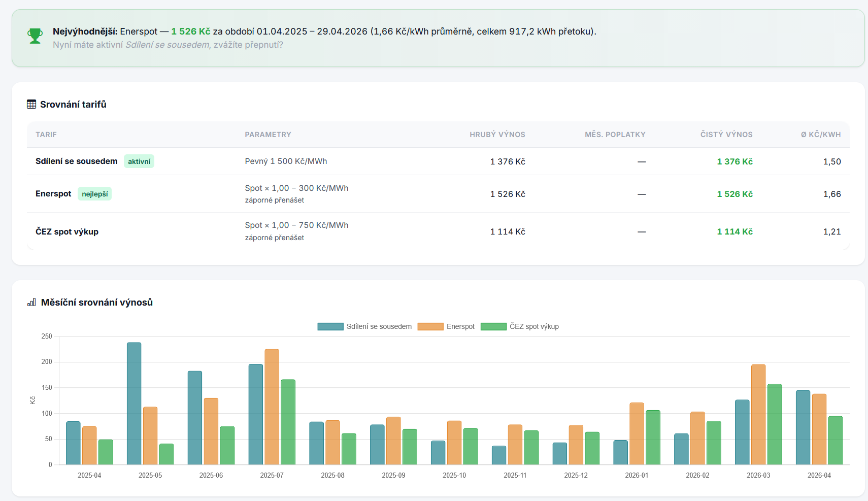The height and width of the screenshot is (501, 868).
Task: Click the green ČEZ spot výkup legend swatch
Action: point(493,326)
